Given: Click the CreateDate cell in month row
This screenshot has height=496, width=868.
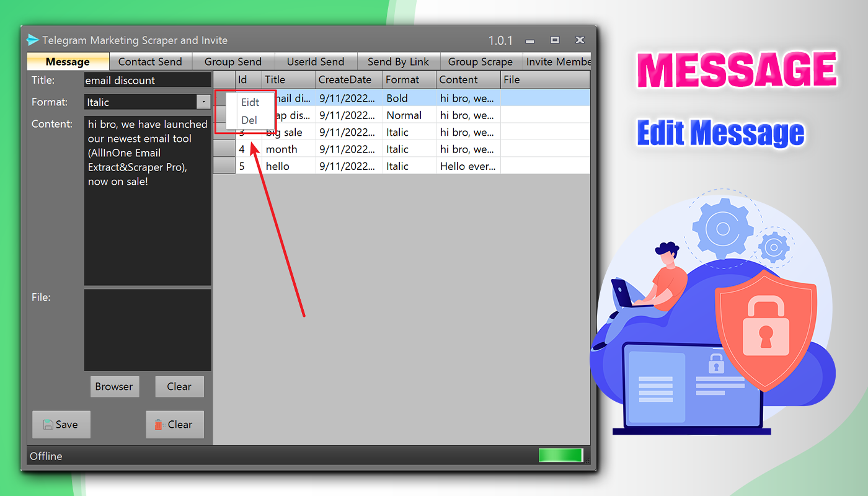Looking at the screenshot, I should (x=348, y=149).
